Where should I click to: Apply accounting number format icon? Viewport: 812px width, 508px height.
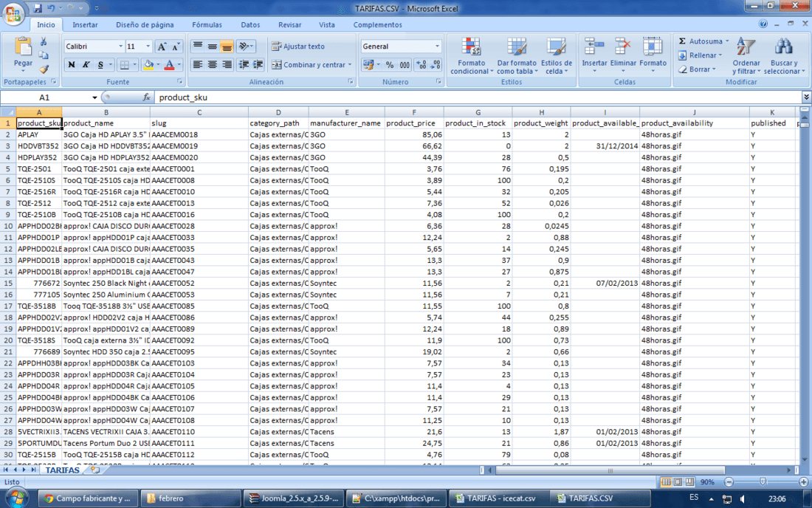(x=368, y=65)
